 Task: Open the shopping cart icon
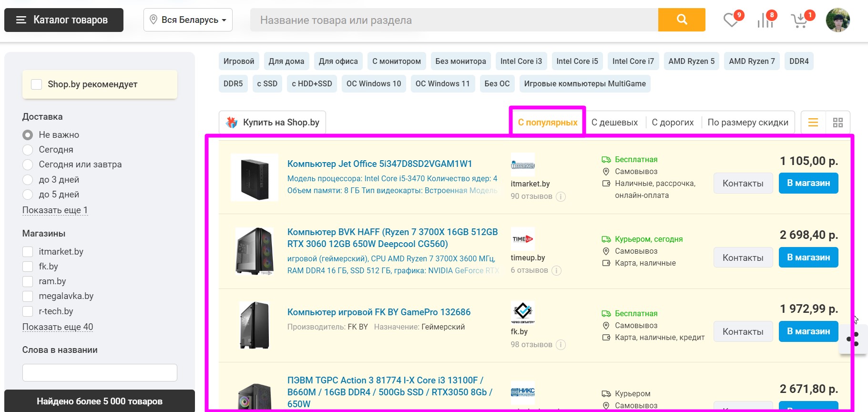pyautogui.click(x=799, y=21)
